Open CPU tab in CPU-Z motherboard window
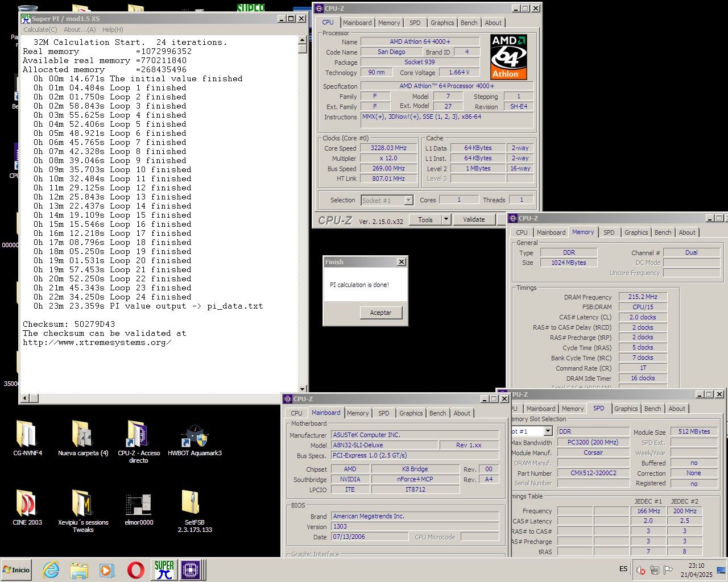728x582 pixels. [x=296, y=413]
